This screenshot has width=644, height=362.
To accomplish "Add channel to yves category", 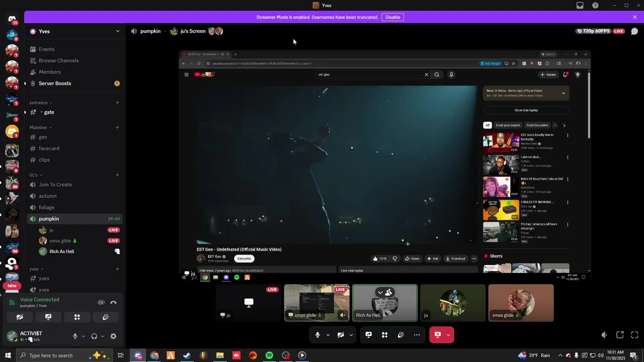I will tap(117, 269).
